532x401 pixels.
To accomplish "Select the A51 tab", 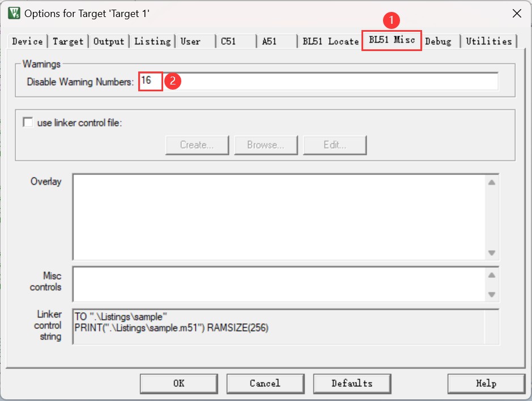I will tap(276, 41).
